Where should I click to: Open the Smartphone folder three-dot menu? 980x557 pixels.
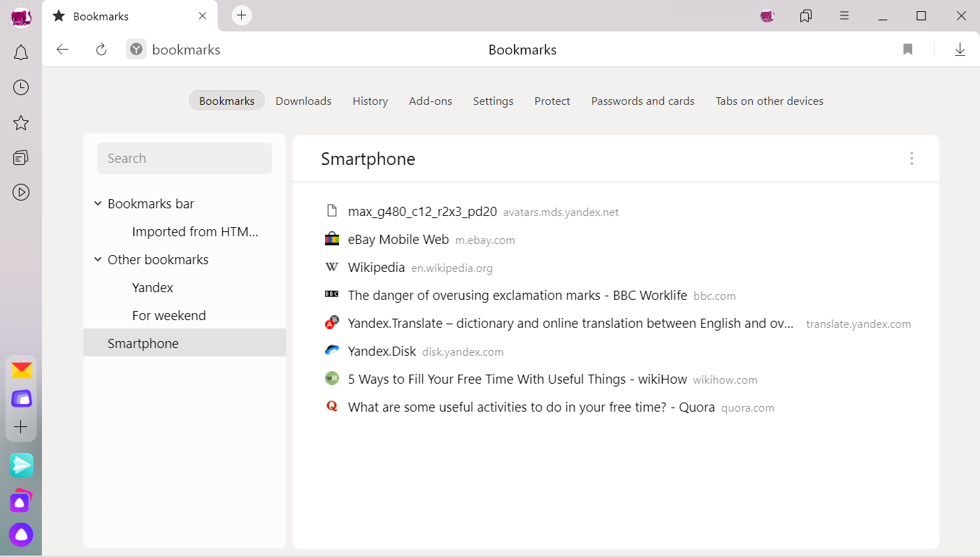[x=911, y=159]
